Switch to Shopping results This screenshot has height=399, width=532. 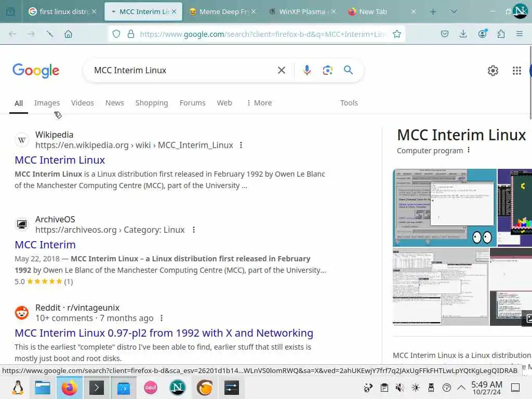click(152, 103)
